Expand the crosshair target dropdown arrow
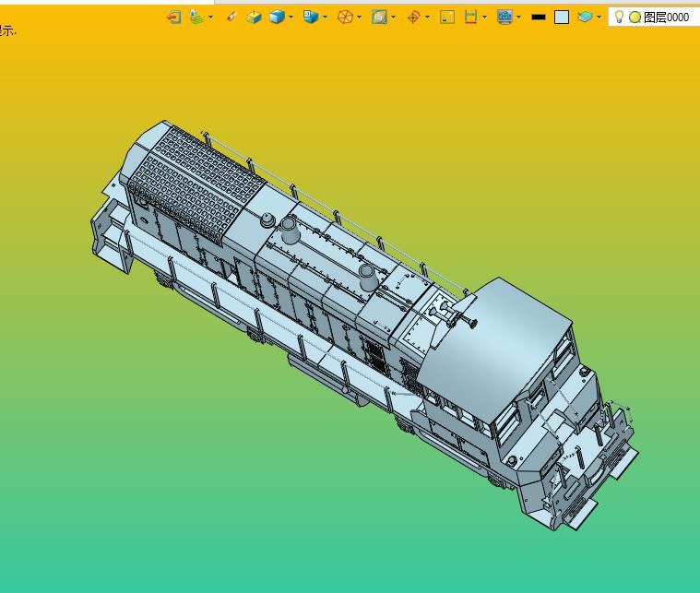The image size is (700, 593). click(427, 18)
